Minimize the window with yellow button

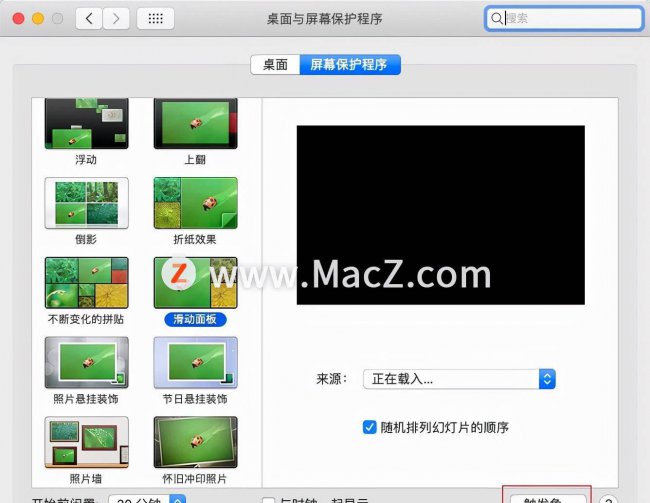[38, 18]
